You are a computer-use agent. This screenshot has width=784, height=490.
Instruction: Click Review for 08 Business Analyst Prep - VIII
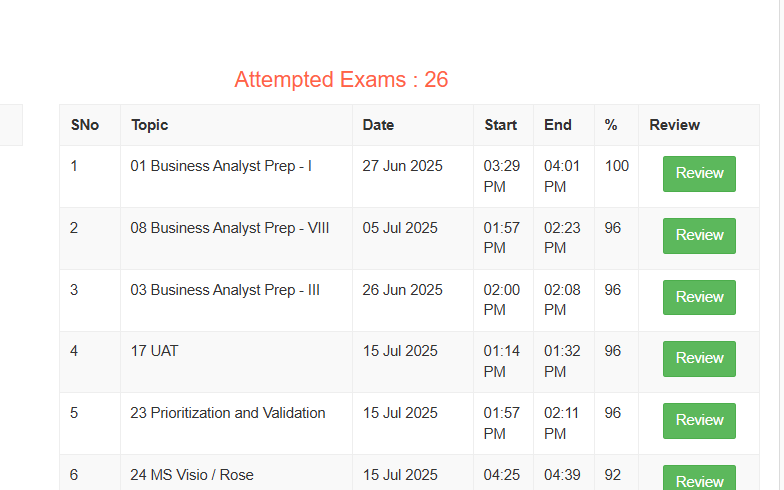tap(699, 235)
